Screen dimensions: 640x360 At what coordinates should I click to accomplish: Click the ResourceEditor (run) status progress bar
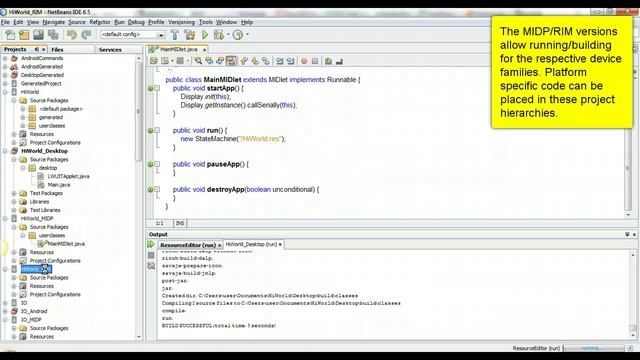(x=594, y=348)
